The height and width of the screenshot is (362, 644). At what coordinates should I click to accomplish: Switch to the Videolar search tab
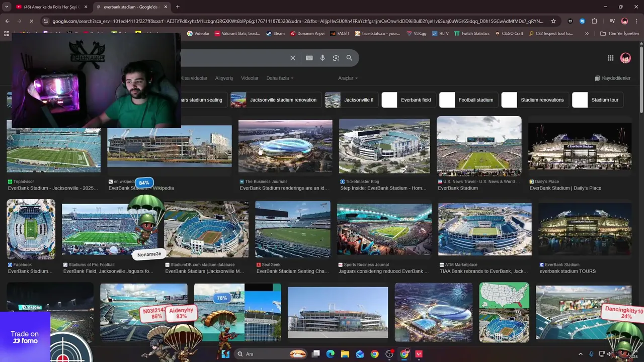[250, 78]
